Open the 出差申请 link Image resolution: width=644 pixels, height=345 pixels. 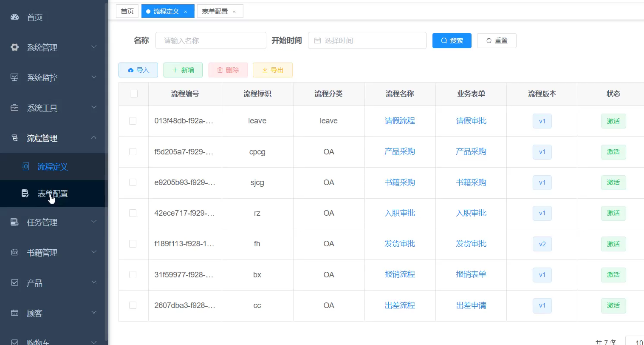(471, 305)
